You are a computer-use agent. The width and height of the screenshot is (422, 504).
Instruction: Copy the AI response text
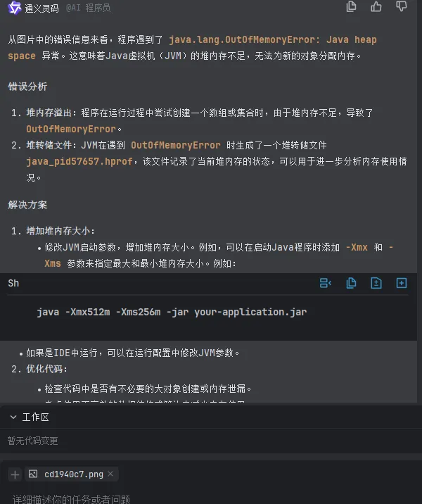(x=352, y=7)
